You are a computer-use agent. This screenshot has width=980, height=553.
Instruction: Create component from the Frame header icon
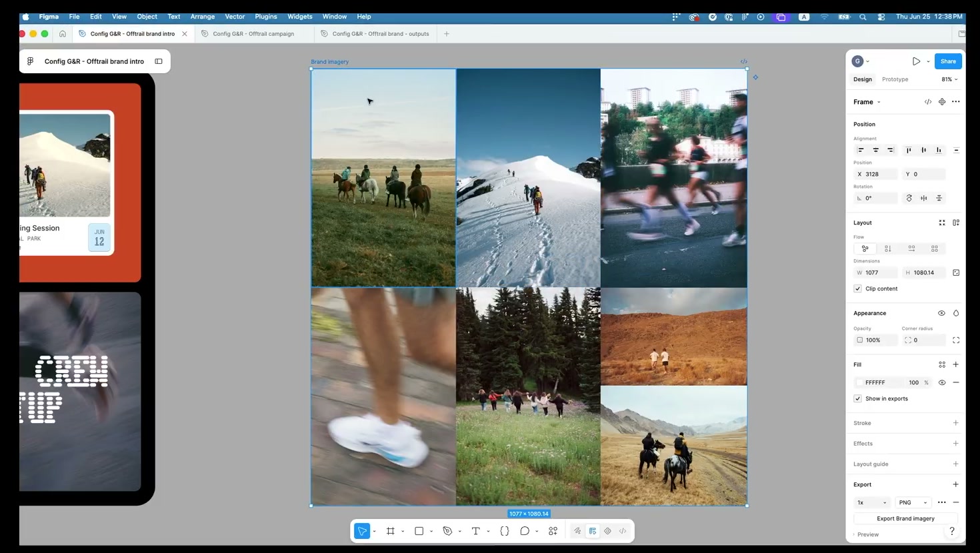click(942, 102)
